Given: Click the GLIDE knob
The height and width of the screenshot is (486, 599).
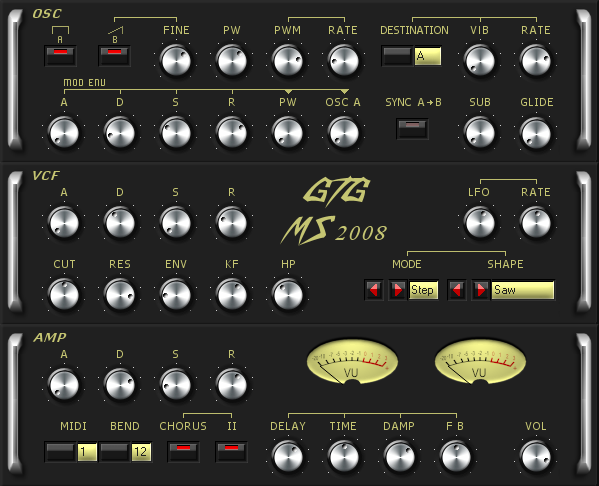Looking at the screenshot, I should point(536,133).
